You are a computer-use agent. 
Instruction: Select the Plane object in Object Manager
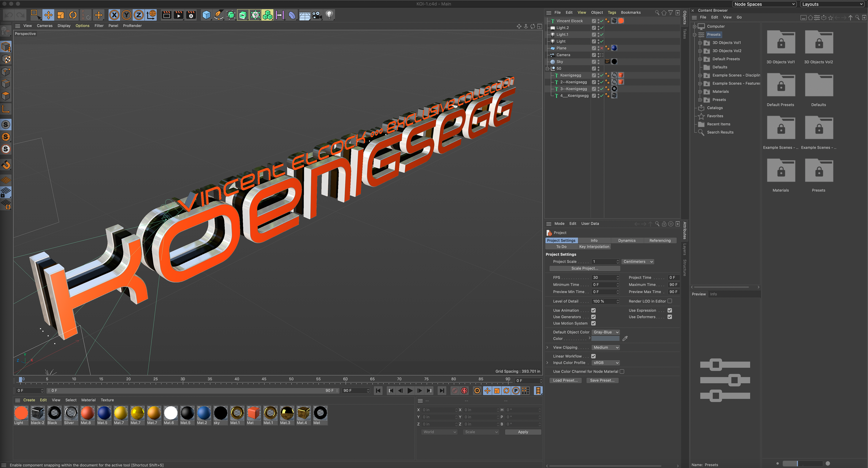(561, 48)
